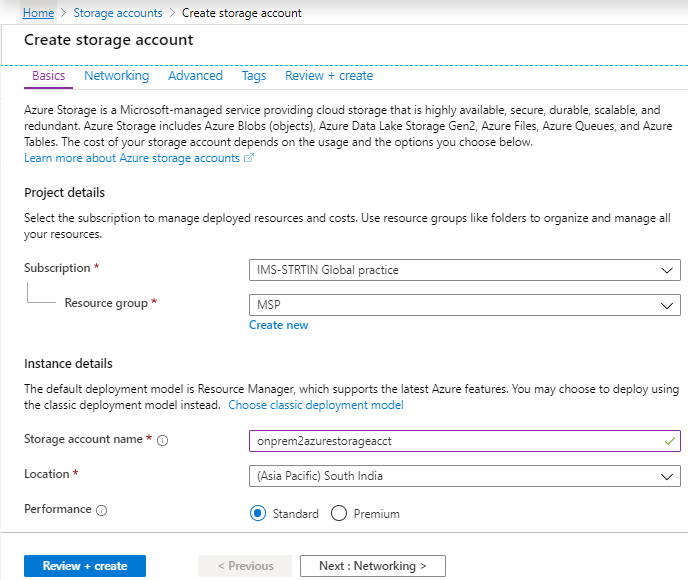Click the Project details heading
688x580 pixels.
tap(64, 193)
